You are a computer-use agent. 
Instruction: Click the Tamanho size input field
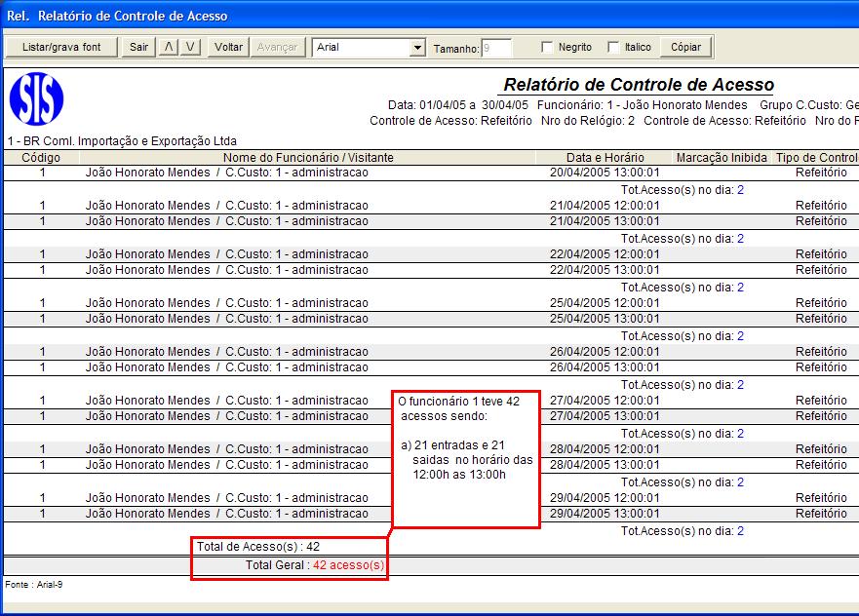[x=496, y=48]
